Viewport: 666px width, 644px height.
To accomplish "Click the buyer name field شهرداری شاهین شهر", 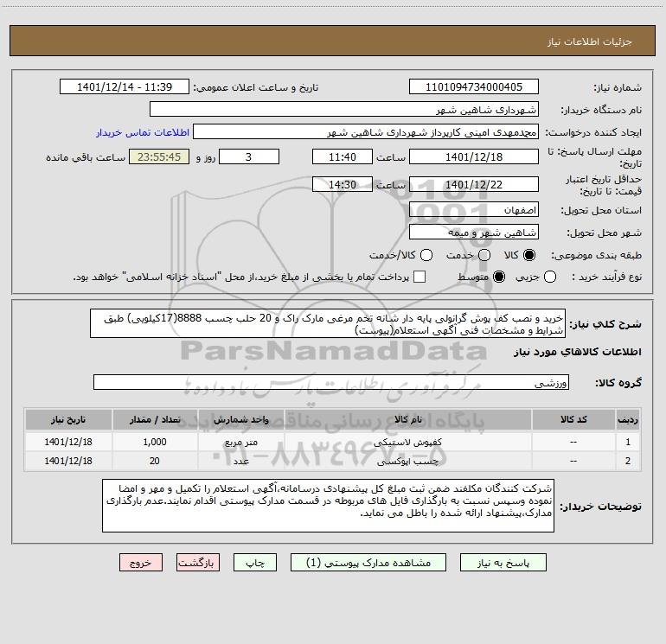I will 344,110.
